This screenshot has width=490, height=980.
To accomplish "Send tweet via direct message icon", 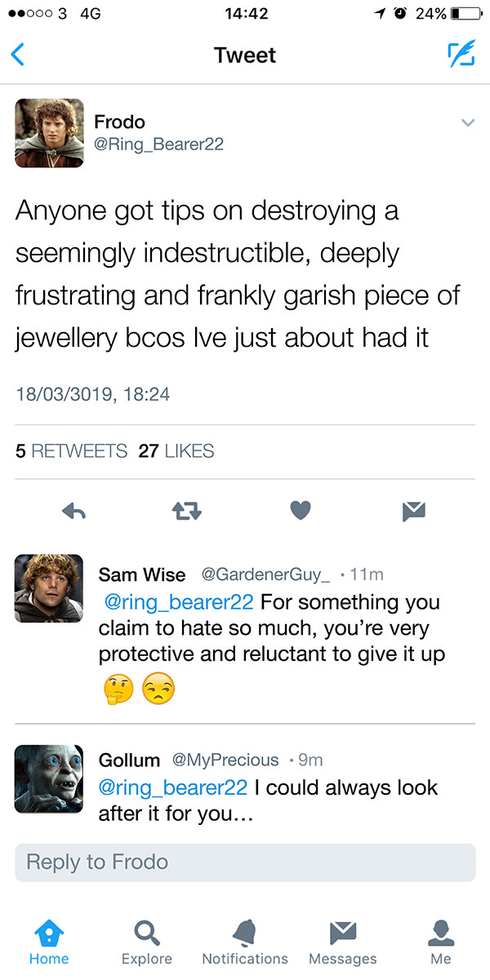I will [x=414, y=511].
